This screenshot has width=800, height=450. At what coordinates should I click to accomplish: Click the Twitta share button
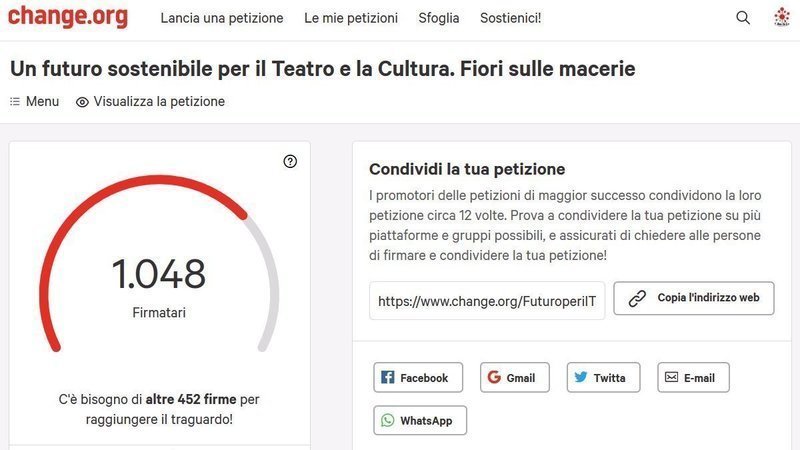[604, 378]
